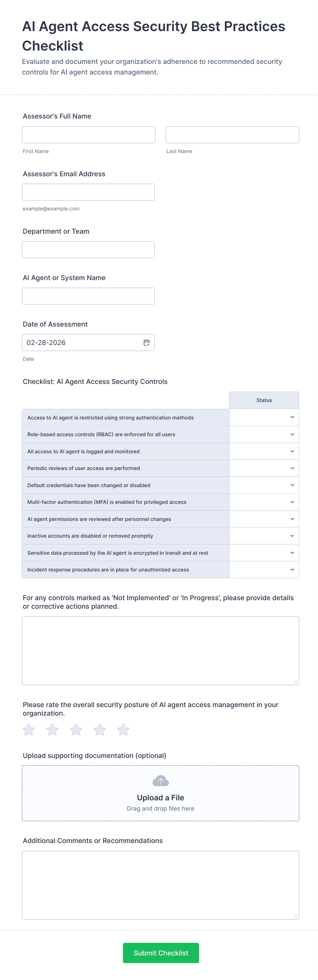Click the Upload a File area
This screenshot has width=318, height=980.
click(160, 797)
